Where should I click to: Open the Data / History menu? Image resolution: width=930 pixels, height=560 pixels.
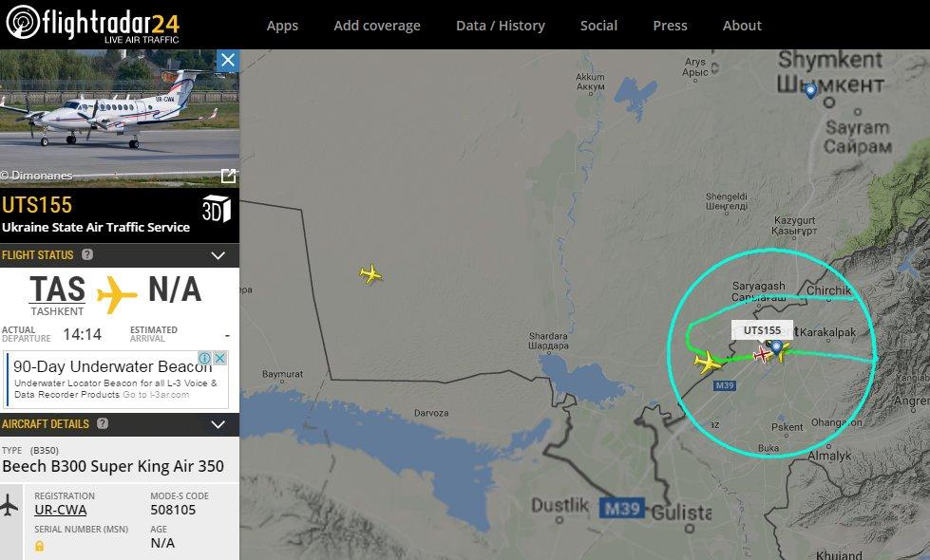[501, 26]
